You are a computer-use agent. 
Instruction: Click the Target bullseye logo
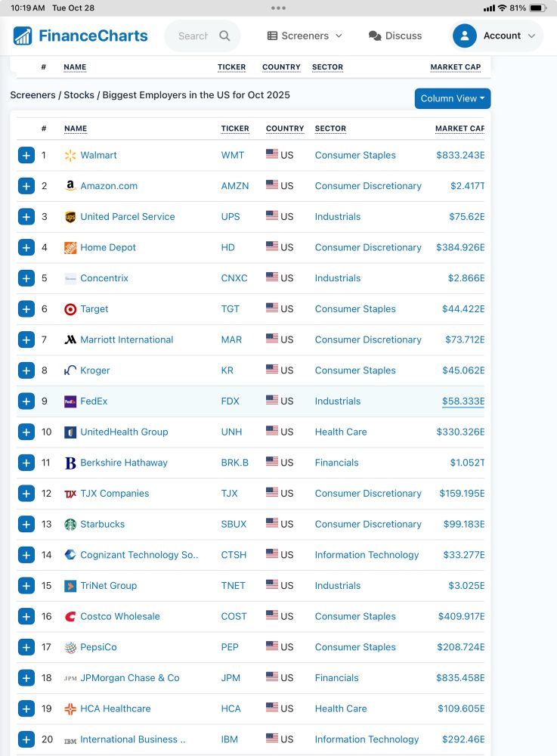pos(70,309)
